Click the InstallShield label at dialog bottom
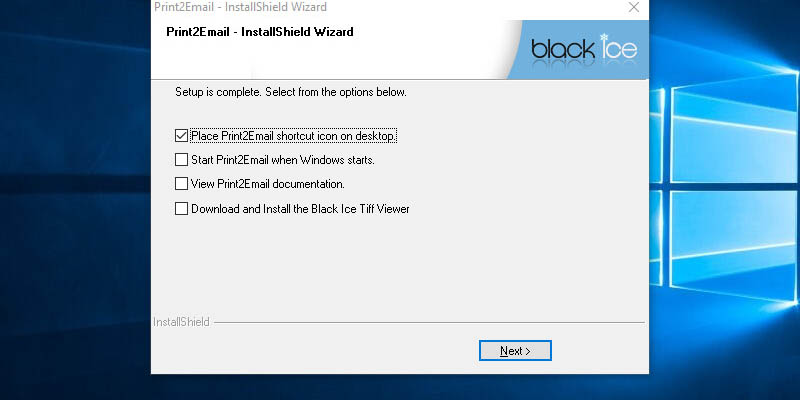The height and width of the screenshot is (400, 800). tap(181, 323)
